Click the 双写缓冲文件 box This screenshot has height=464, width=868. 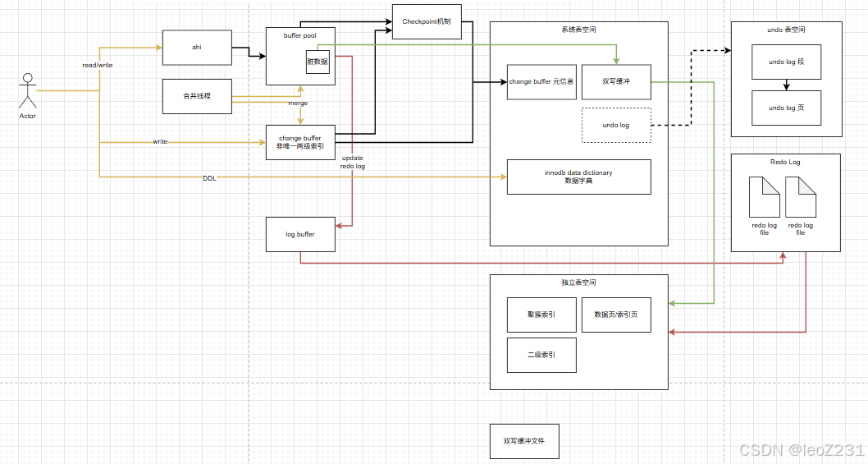pos(524,441)
